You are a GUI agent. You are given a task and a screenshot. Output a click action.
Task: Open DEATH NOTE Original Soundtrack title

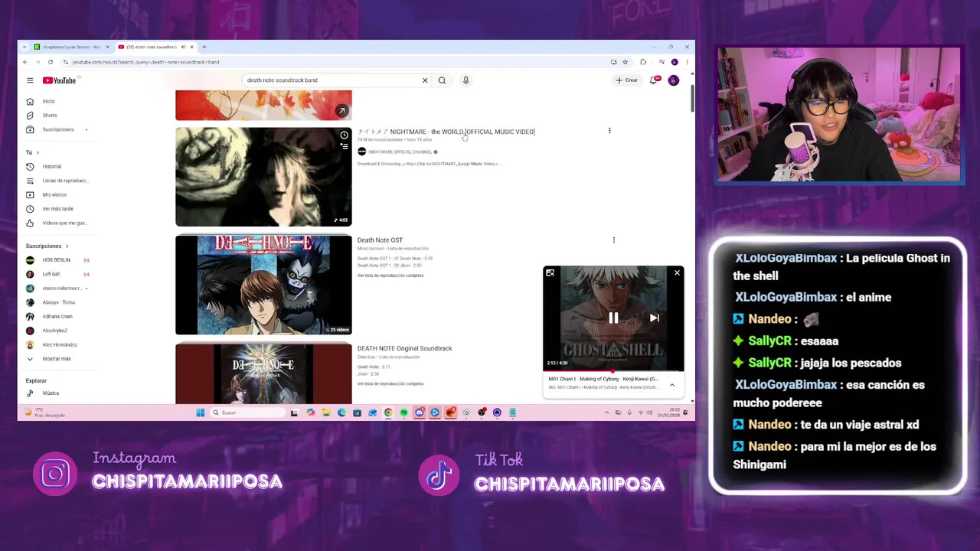[x=404, y=348]
